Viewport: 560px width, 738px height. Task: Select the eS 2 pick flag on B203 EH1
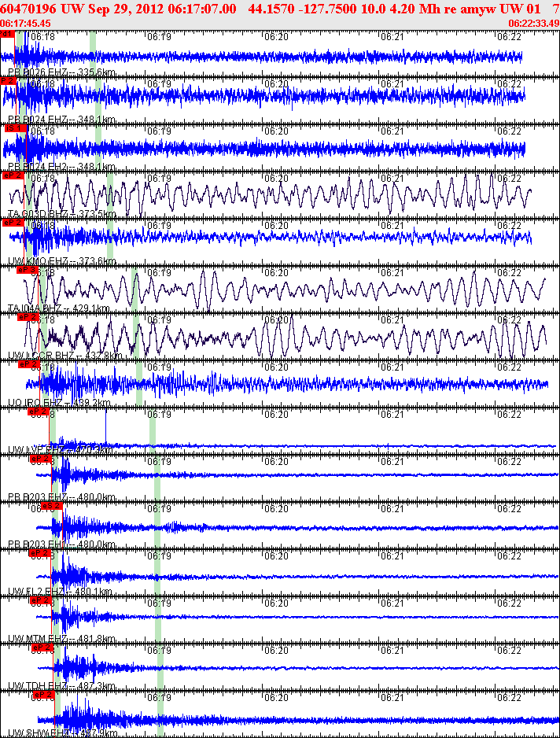[52, 506]
